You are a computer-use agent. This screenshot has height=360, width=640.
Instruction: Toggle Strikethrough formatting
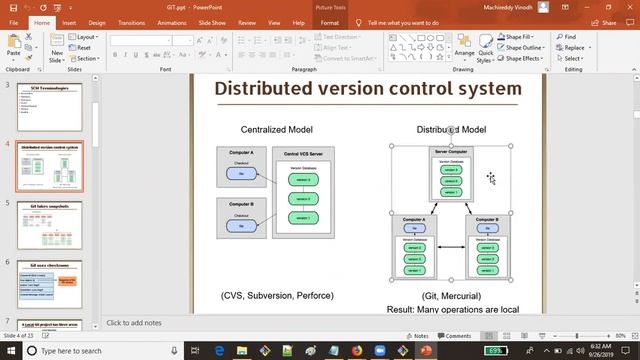coord(156,55)
